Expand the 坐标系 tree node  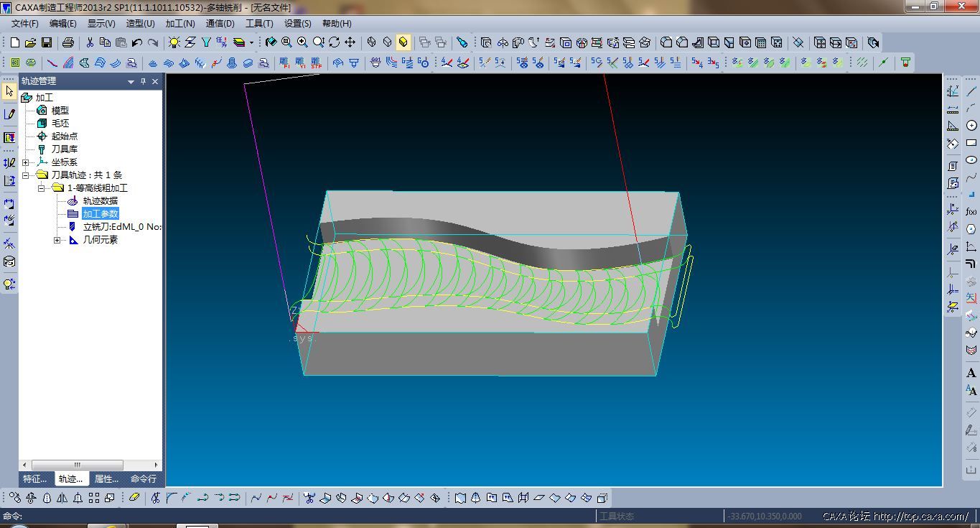pos(26,162)
